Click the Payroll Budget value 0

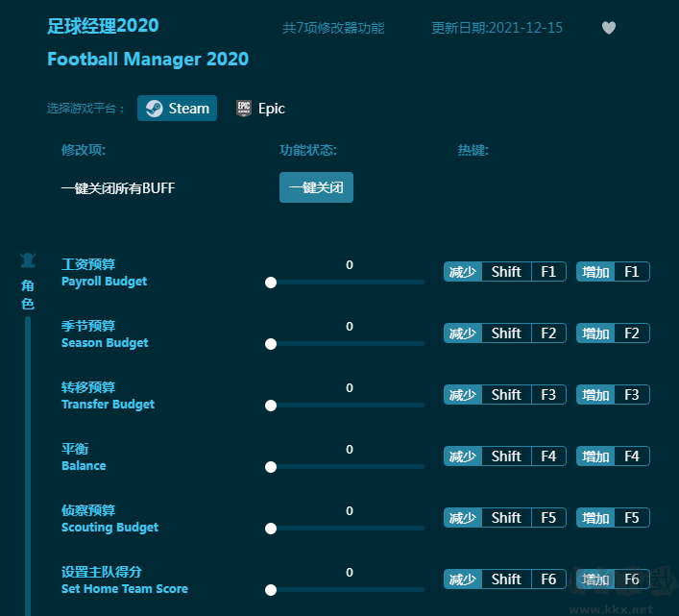point(350,264)
